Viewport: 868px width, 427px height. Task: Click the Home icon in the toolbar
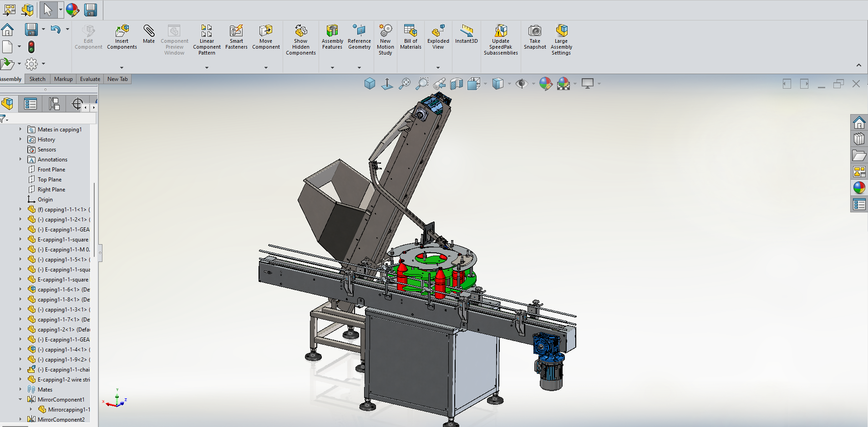8,30
